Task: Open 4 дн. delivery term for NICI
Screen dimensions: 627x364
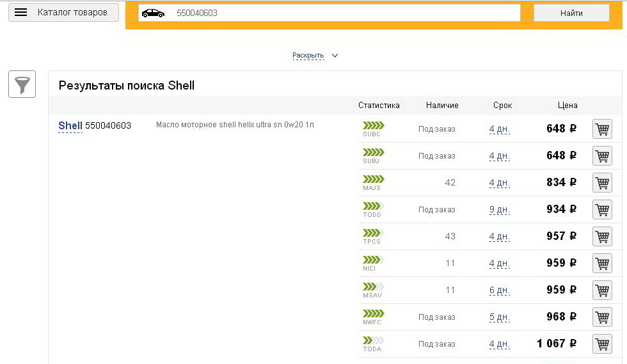Action: [x=499, y=263]
